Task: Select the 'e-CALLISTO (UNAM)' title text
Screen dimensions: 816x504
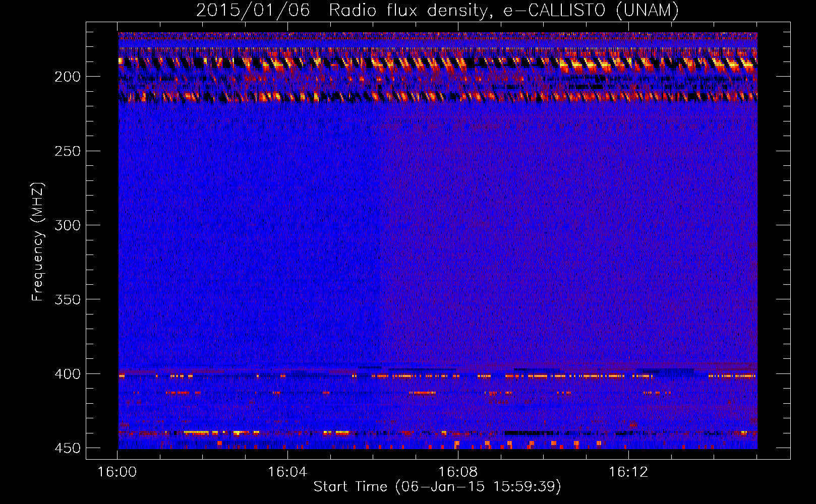Action: tap(592, 10)
